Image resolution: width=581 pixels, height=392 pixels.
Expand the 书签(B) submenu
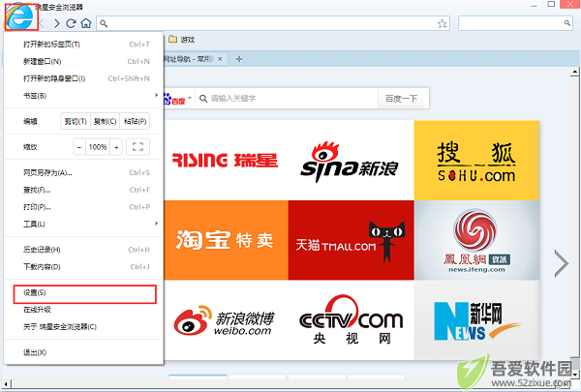(83, 96)
